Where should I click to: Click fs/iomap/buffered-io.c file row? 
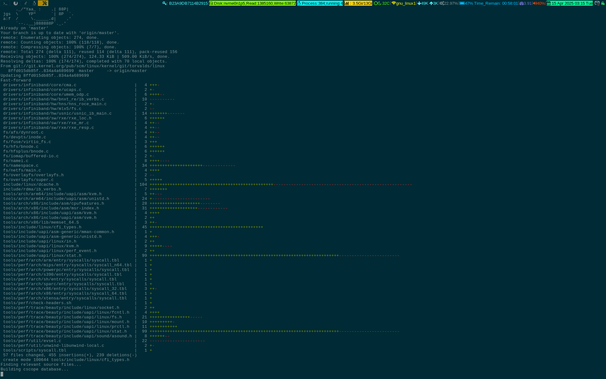click(79, 156)
